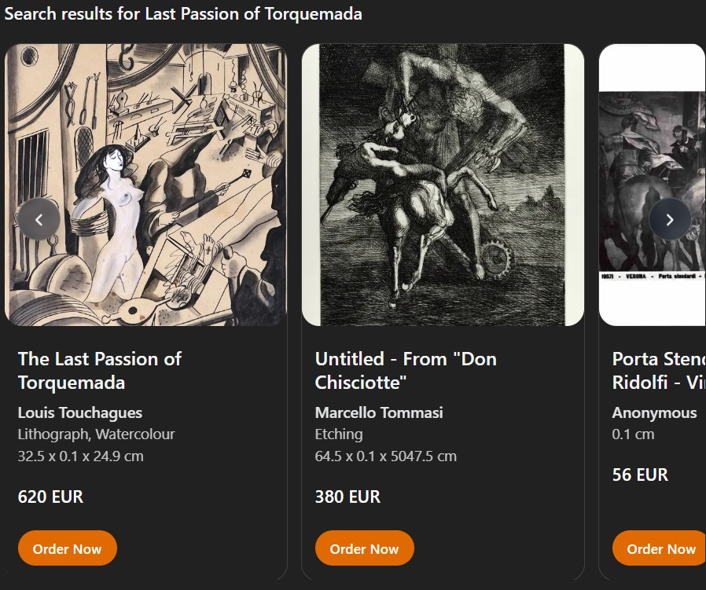706x590 pixels.
Task: Order The Last Passion of Torquemada now
Action: (67, 548)
